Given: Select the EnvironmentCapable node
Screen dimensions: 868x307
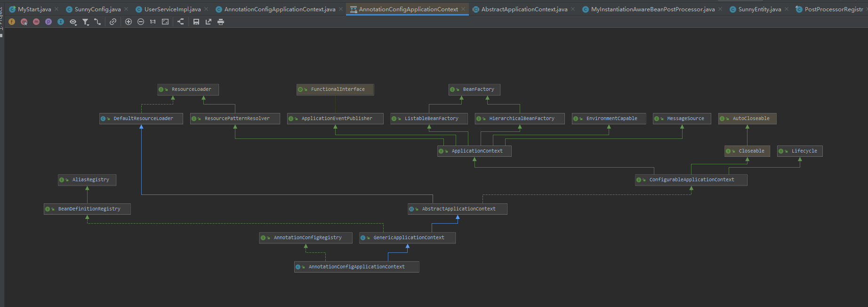Looking at the screenshot, I should [x=609, y=119].
